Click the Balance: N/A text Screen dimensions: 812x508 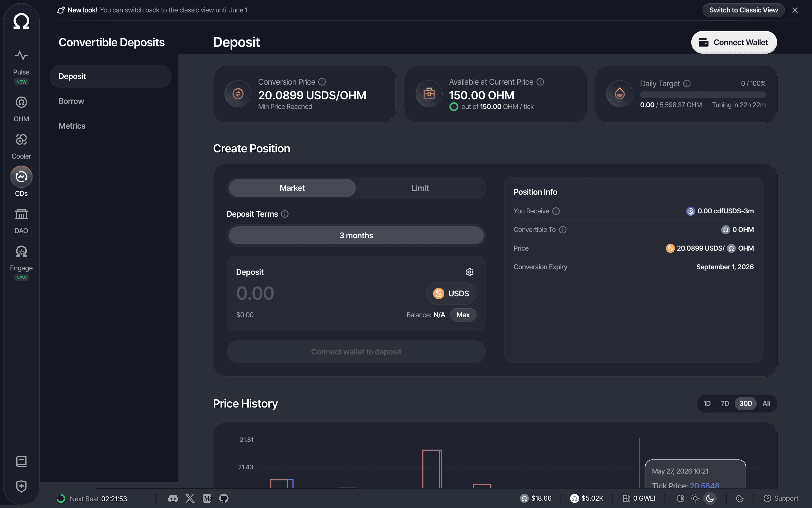click(425, 315)
